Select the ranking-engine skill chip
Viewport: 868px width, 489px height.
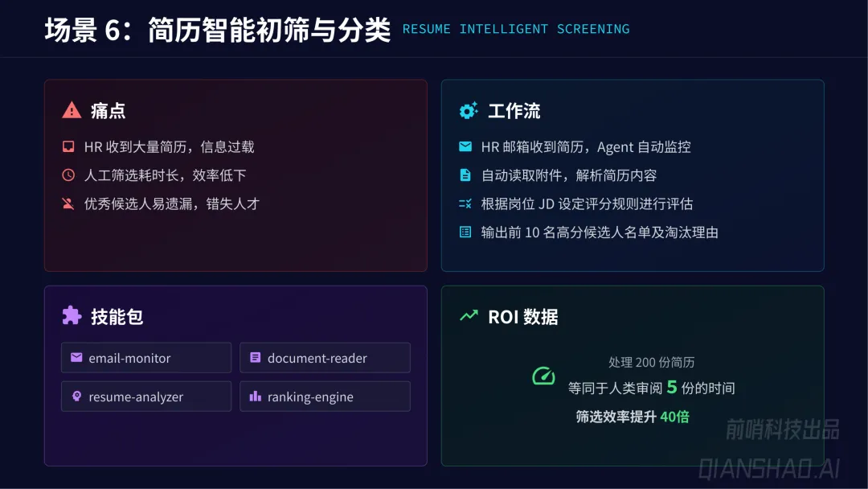(x=325, y=397)
